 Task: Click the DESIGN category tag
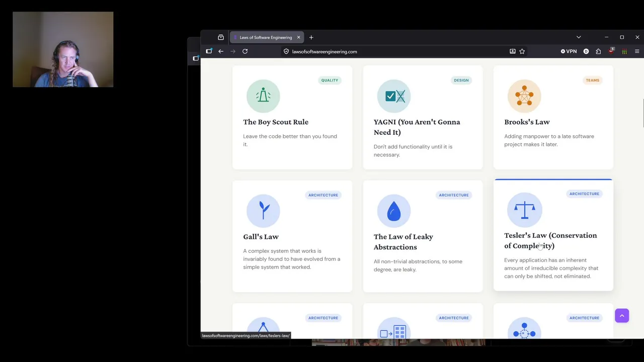click(x=461, y=80)
